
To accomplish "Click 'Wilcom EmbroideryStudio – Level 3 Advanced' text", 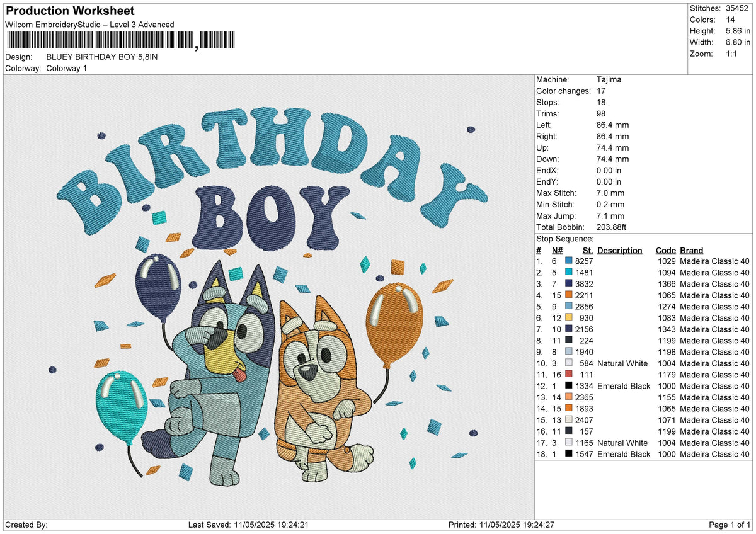I will tap(89, 25).
